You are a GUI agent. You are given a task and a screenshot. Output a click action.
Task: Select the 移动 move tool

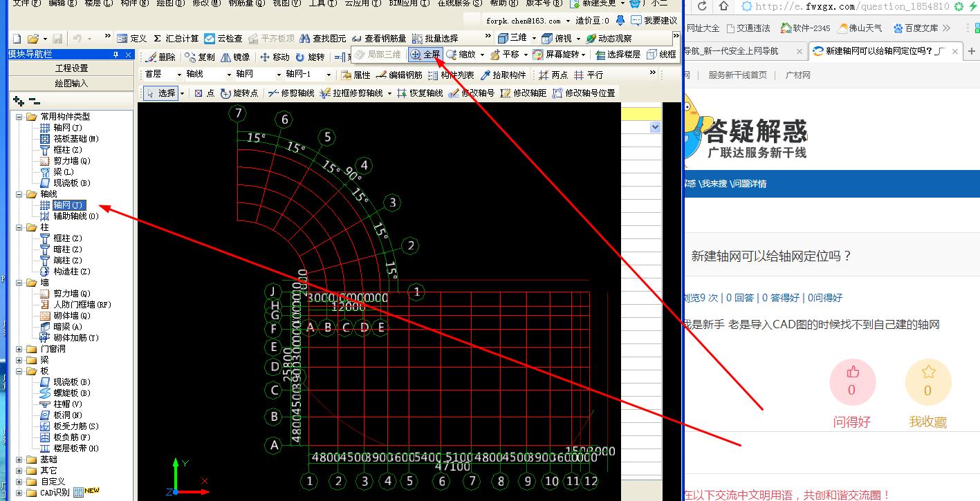(x=275, y=57)
